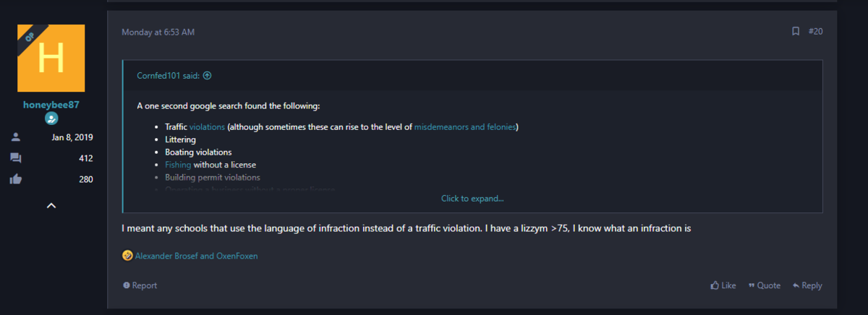The image size is (868, 315).
Task: Click the laughing reaction emoji icon
Action: point(127,255)
